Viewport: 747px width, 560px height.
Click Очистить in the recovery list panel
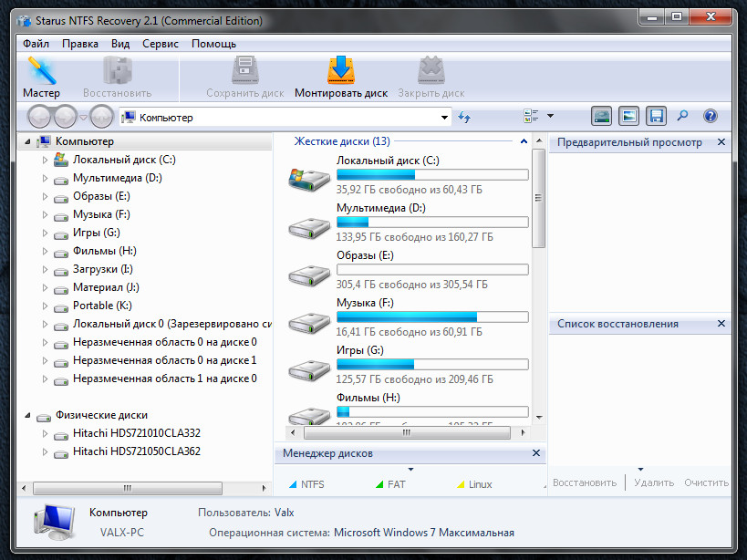(x=707, y=482)
